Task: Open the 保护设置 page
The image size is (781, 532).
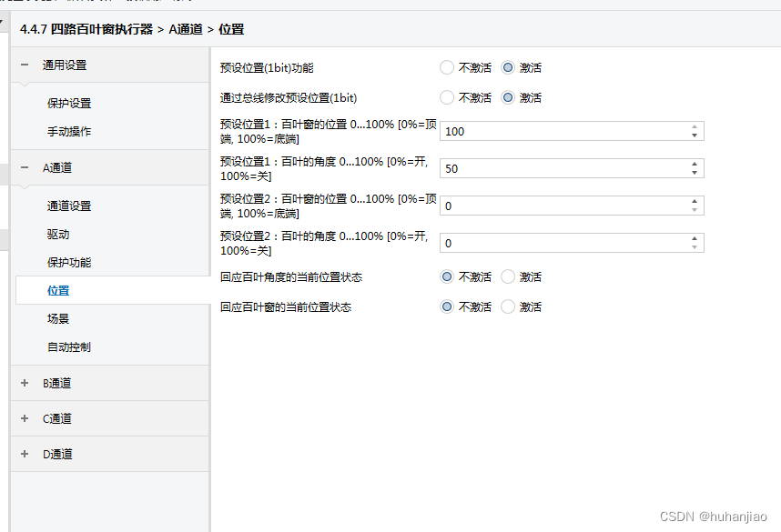Action: click(x=69, y=103)
